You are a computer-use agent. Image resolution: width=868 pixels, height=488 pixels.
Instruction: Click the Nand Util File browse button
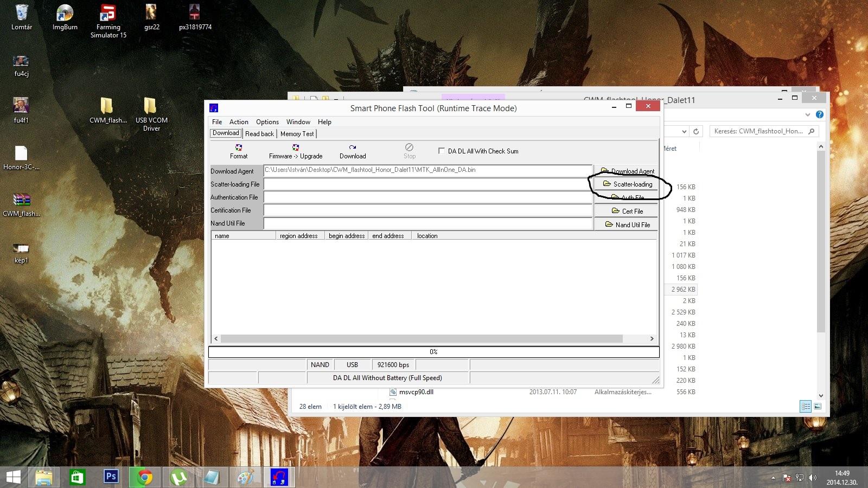[x=626, y=224]
